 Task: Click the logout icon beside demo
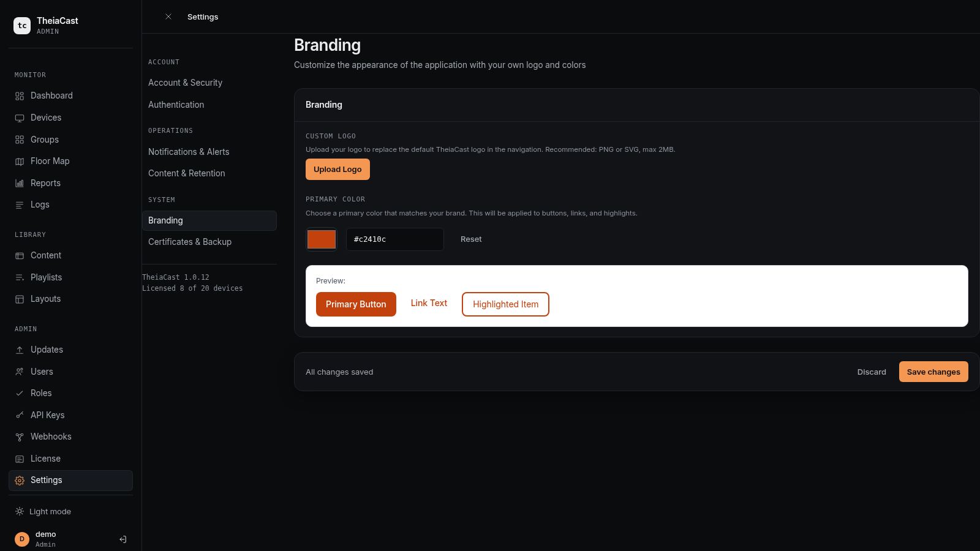pyautogui.click(x=123, y=539)
